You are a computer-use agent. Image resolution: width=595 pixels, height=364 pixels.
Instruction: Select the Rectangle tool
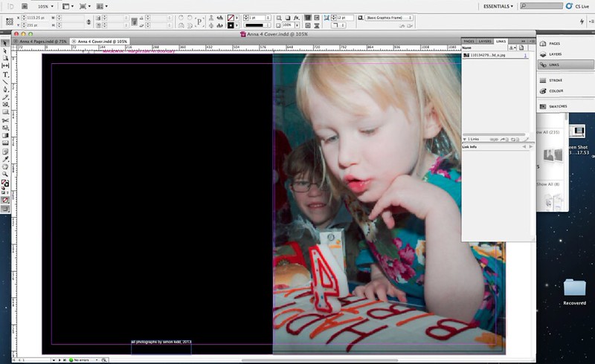(x=5, y=112)
